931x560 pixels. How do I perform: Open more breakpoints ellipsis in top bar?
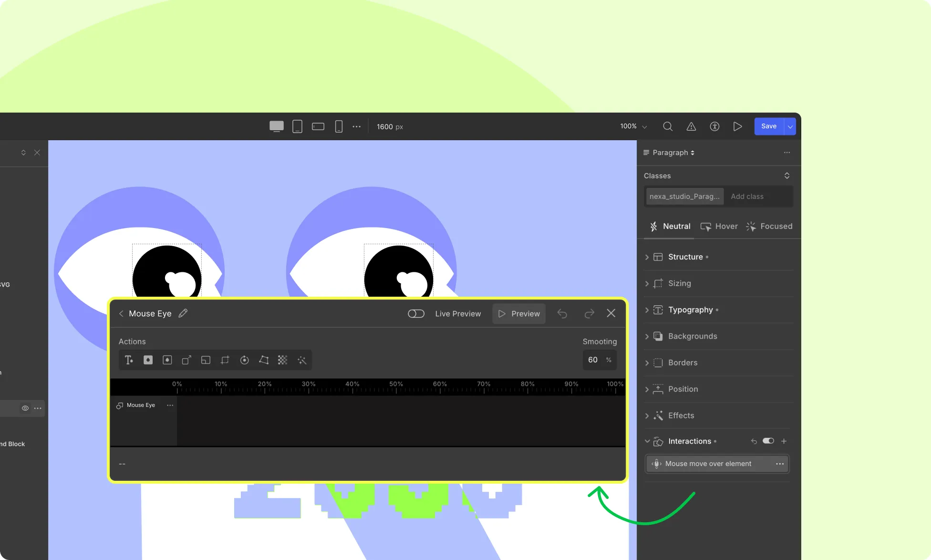point(357,126)
